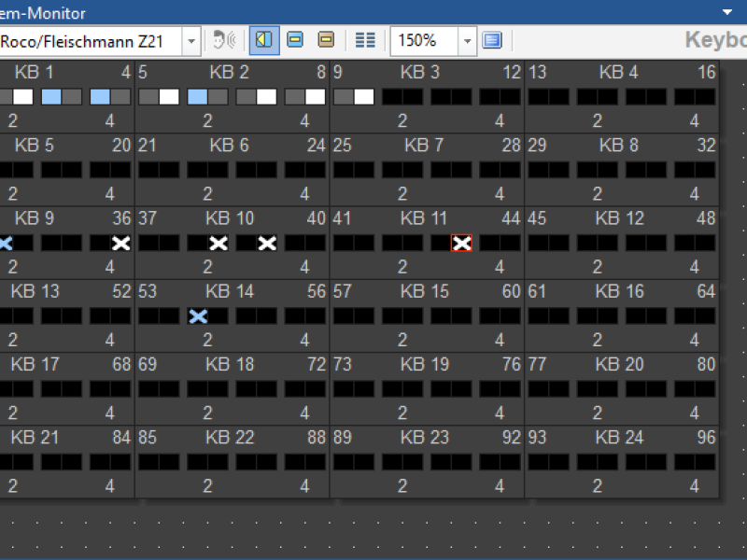Click the "KB 7" keyboard label
The image size is (747, 560).
click(424, 146)
